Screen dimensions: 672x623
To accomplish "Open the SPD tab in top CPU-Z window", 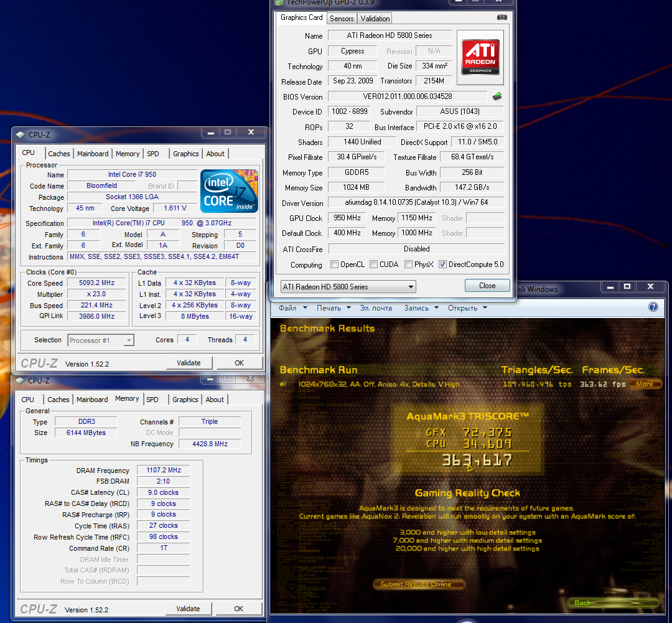I will [152, 154].
